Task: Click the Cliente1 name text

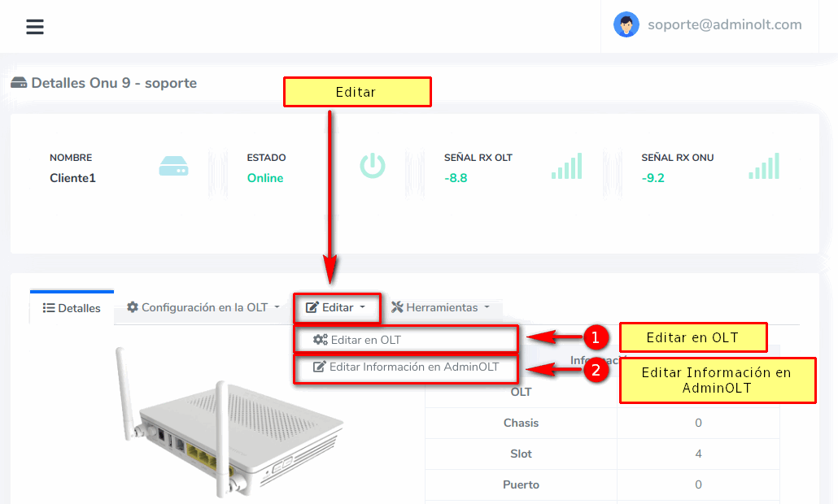Action: tap(72, 178)
